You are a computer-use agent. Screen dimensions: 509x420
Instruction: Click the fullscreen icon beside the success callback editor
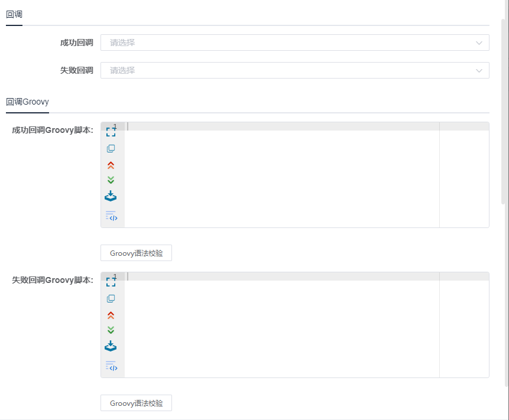pyautogui.click(x=111, y=130)
